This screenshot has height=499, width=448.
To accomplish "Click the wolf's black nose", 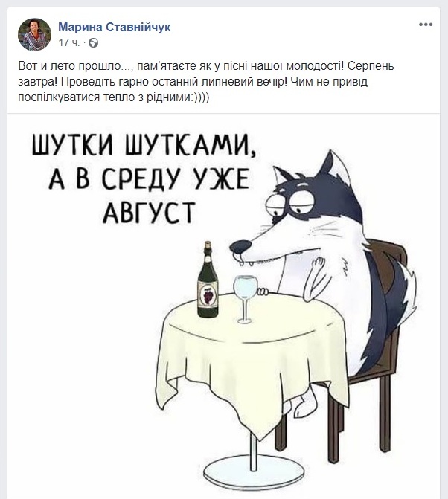I will tap(240, 246).
